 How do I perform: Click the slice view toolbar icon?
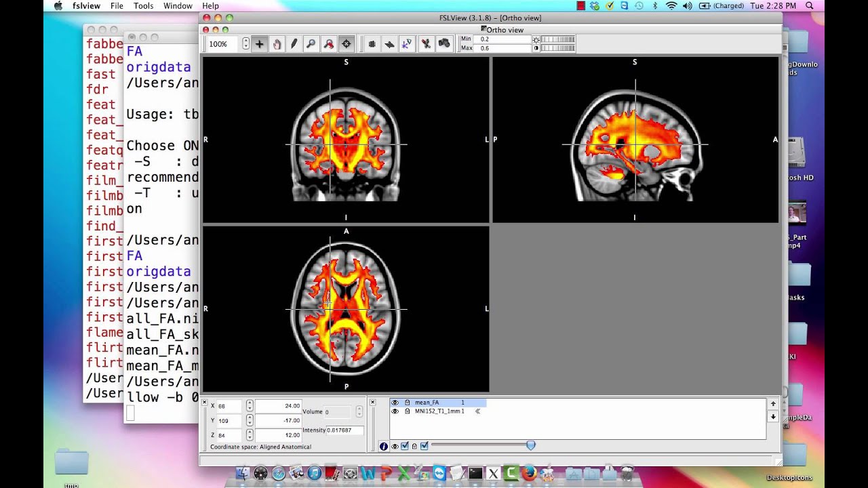tap(389, 44)
